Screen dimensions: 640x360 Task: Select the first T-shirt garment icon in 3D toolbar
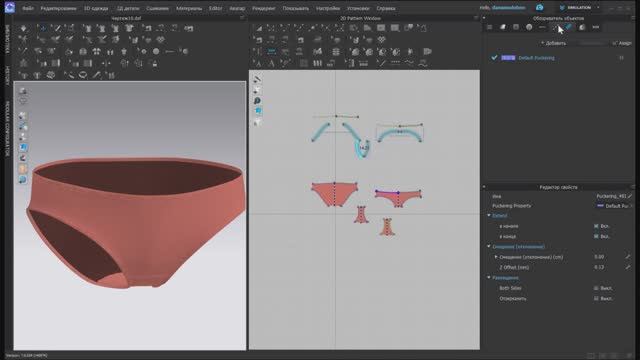(x=88, y=28)
